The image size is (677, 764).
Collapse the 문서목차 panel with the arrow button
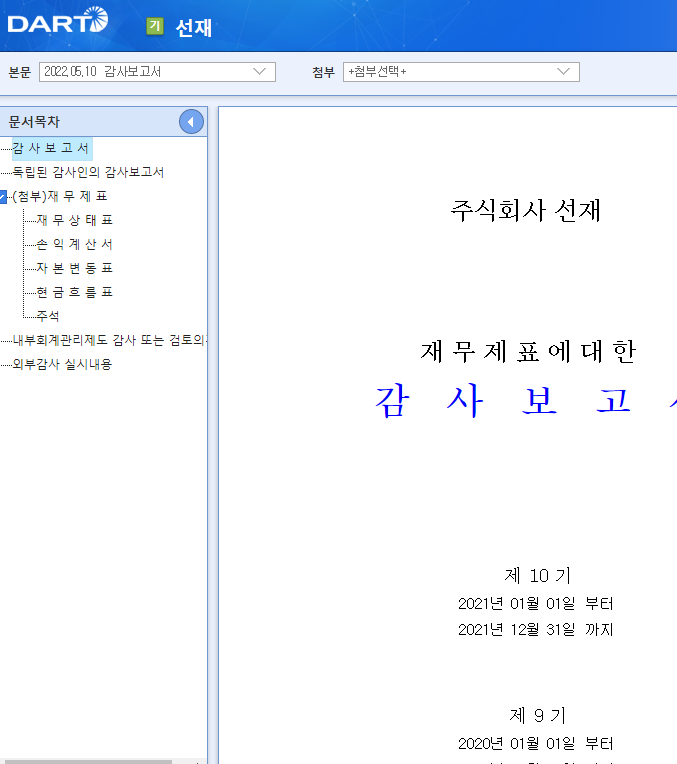[191, 122]
